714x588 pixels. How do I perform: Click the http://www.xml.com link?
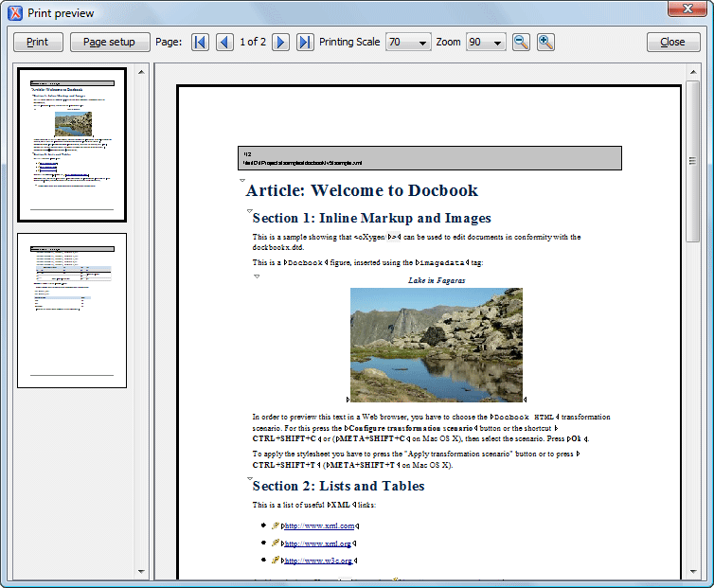(x=319, y=526)
